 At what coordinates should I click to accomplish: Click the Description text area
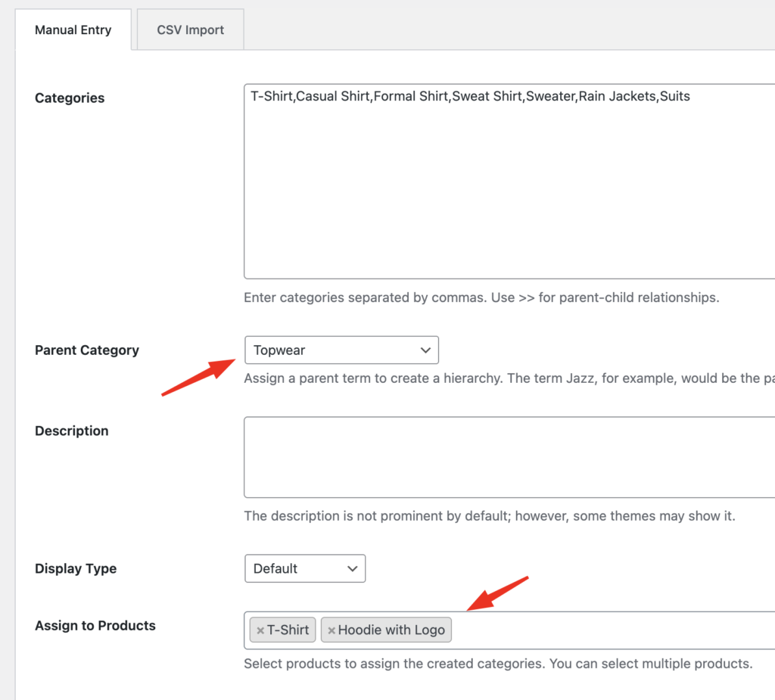[x=509, y=457]
